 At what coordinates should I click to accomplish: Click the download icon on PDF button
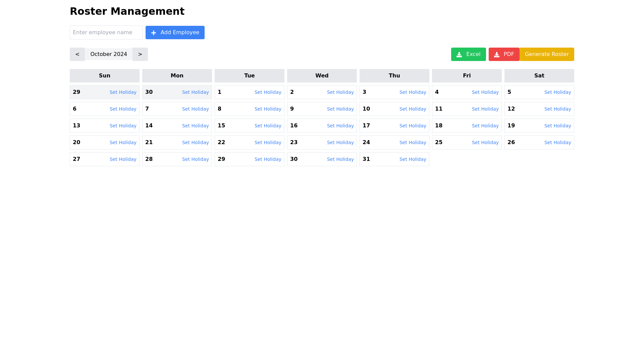[x=497, y=54]
